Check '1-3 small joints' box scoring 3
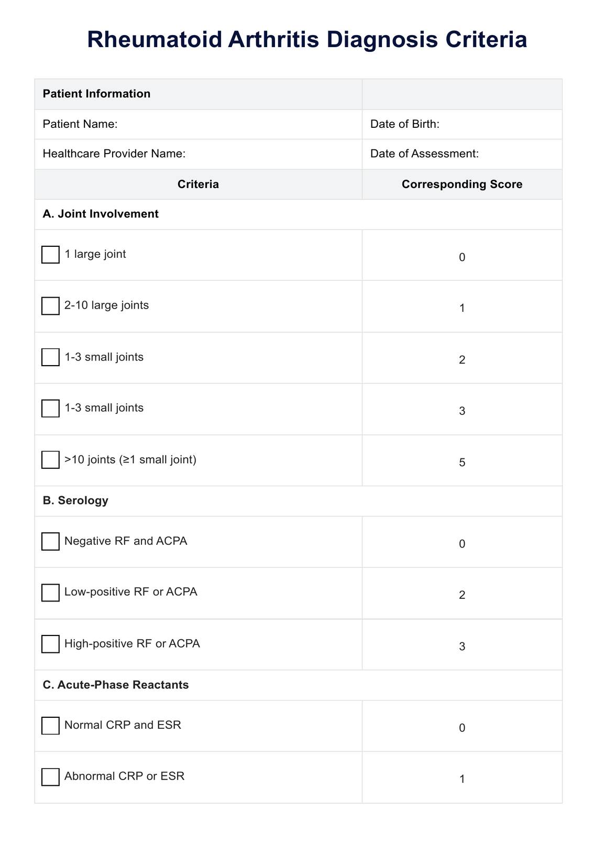The width and height of the screenshot is (616, 854). tap(50, 409)
